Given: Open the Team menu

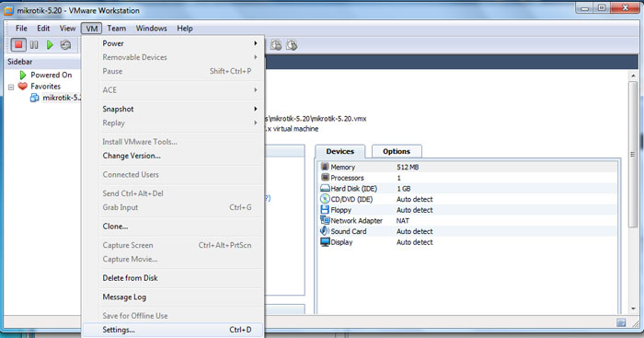Looking at the screenshot, I should pyautogui.click(x=117, y=29).
